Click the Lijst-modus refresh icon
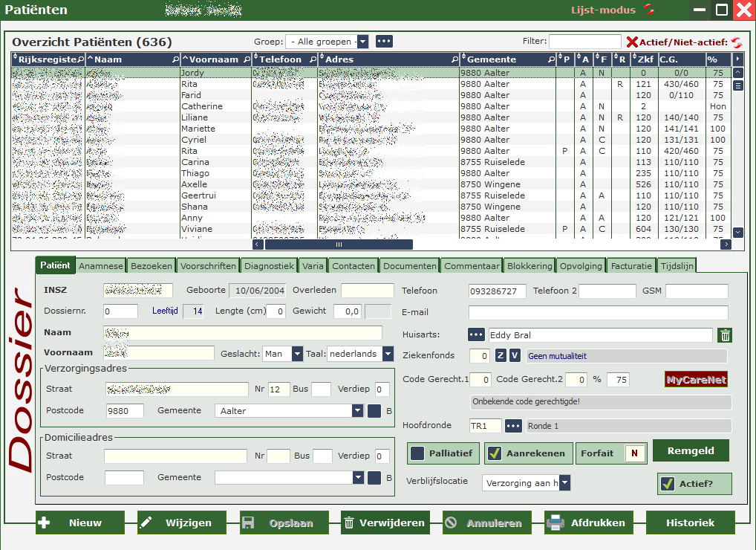 coord(650,10)
